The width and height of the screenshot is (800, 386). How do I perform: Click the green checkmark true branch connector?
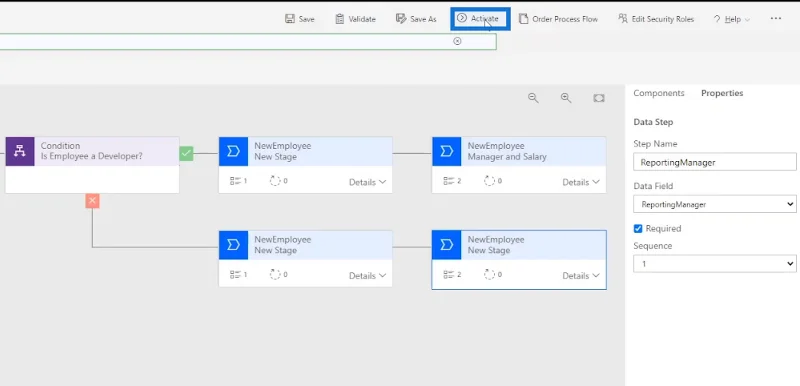[x=186, y=153]
